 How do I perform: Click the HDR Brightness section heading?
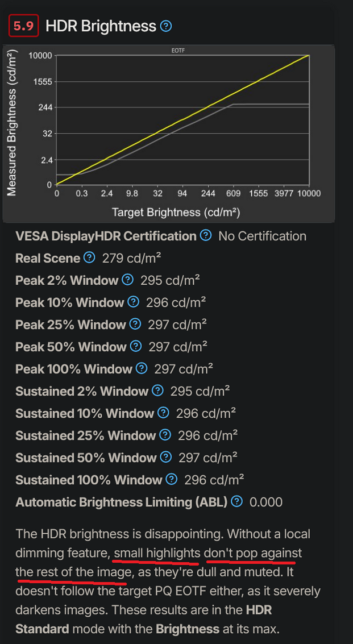tap(102, 26)
